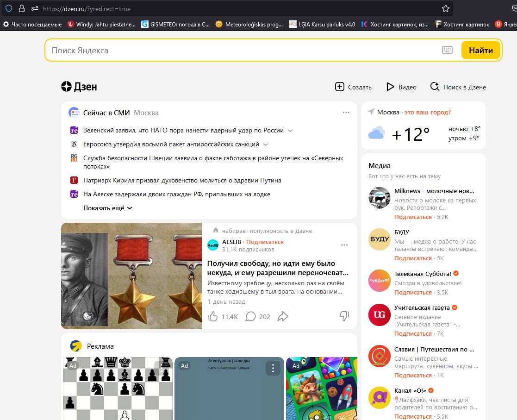Click the Поиск в Дзене magnifier icon
Viewport: 517px width, 420px height.
[435, 87]
